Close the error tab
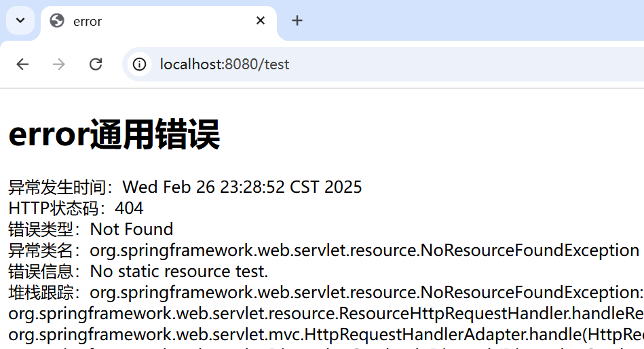The image size is (644, 349). click(261, 20)
